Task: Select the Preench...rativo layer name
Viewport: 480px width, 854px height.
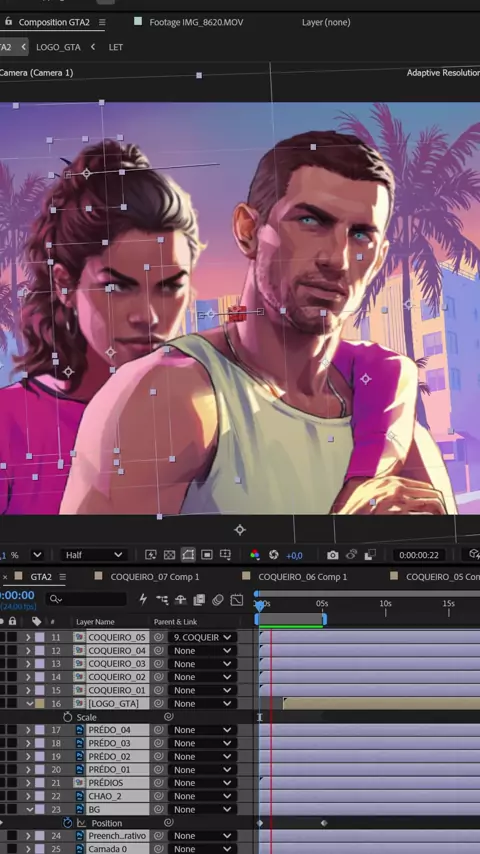Action: 118,835
